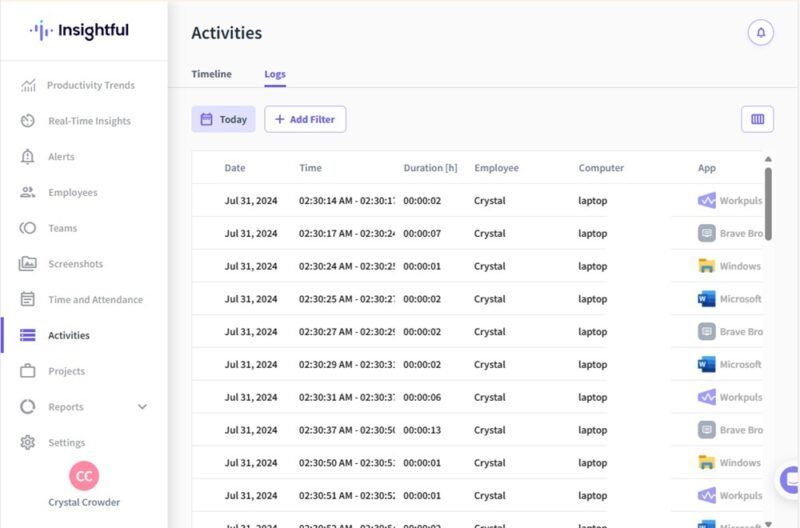
Task: Open the Teams icon in sidebar
Action: [x=28, y=228]
